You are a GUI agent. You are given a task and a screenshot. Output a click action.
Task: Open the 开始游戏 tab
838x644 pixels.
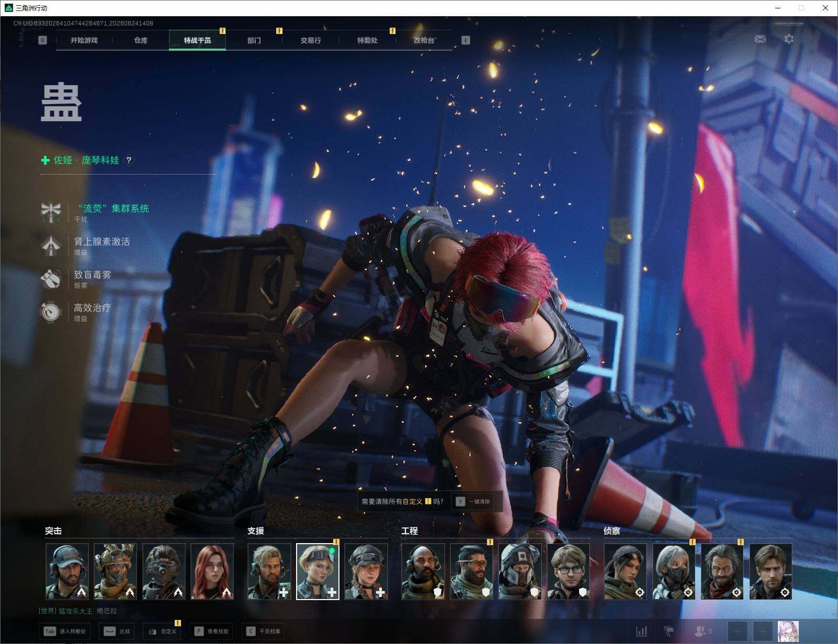click(84, 40)
